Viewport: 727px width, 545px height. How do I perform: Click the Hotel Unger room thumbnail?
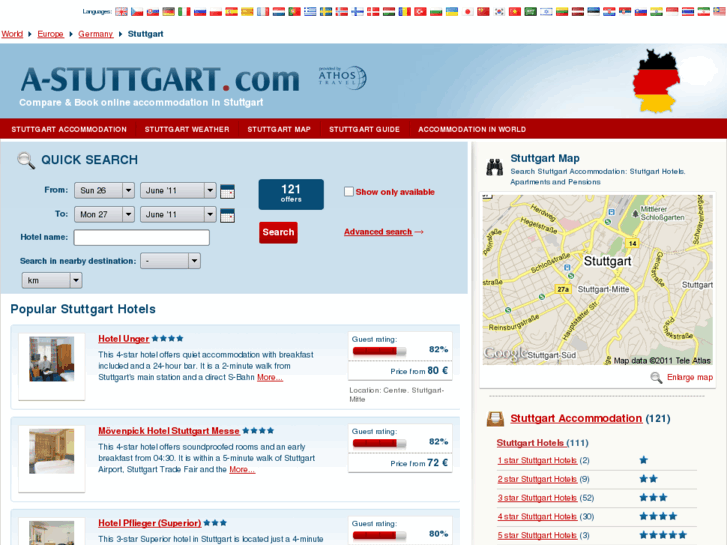point(51,359)
